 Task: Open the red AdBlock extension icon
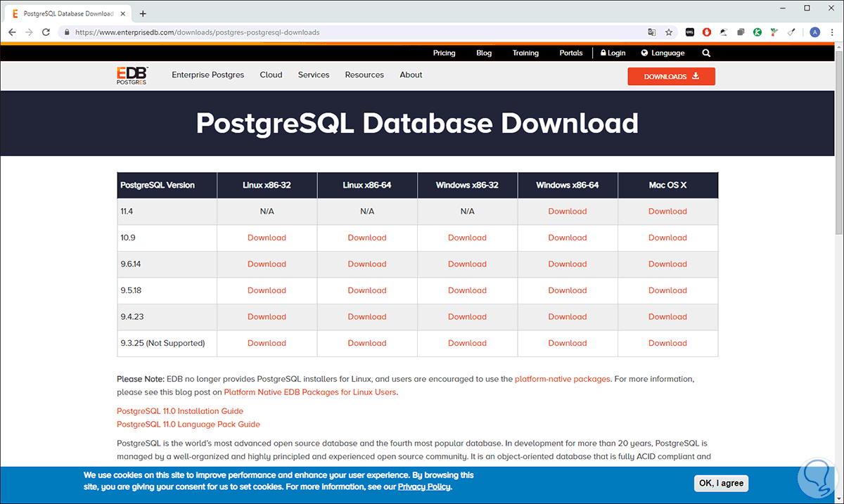707,32
